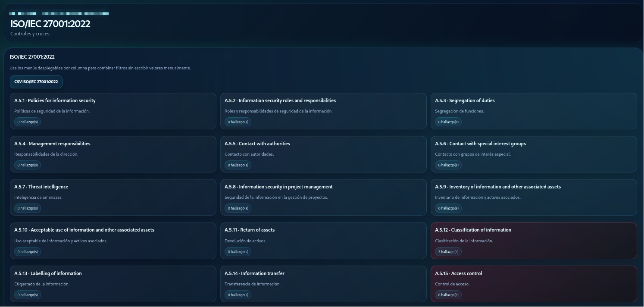Click the 0 hallazgo(s) badge on A.5.1
The height and width of the screenshot is (307, 644).
coord(28,122)
